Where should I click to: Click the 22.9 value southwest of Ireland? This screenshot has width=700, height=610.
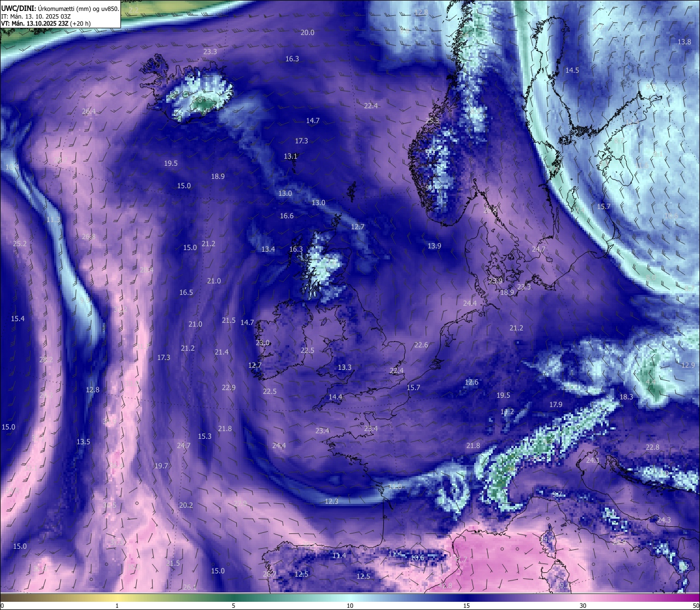(x=229, y=387)
